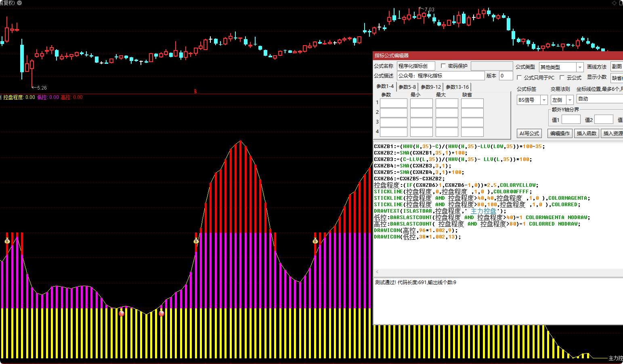Click the code editor horizontal scrollbar left arrow

[x=377, y=272]
